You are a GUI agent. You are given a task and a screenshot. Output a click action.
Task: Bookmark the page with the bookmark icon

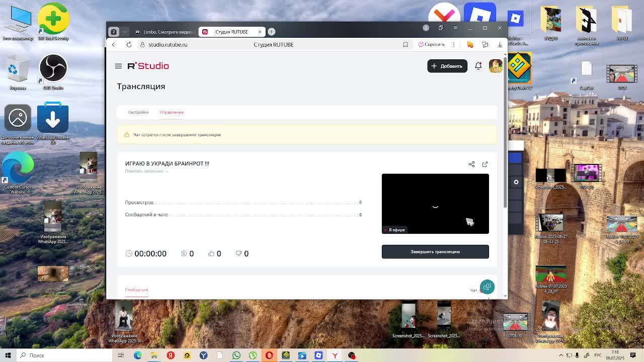click(x=406, y=45)
